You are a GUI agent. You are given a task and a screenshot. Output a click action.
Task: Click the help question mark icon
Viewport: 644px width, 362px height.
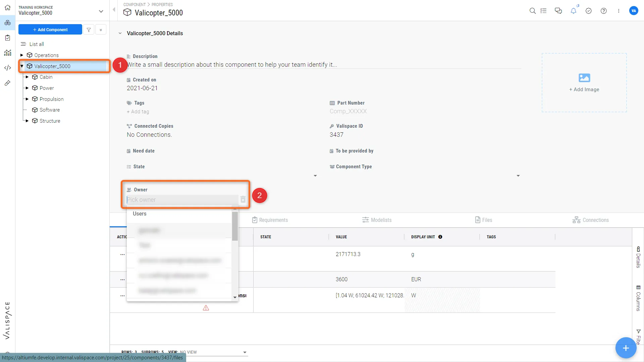click(603, 11)
